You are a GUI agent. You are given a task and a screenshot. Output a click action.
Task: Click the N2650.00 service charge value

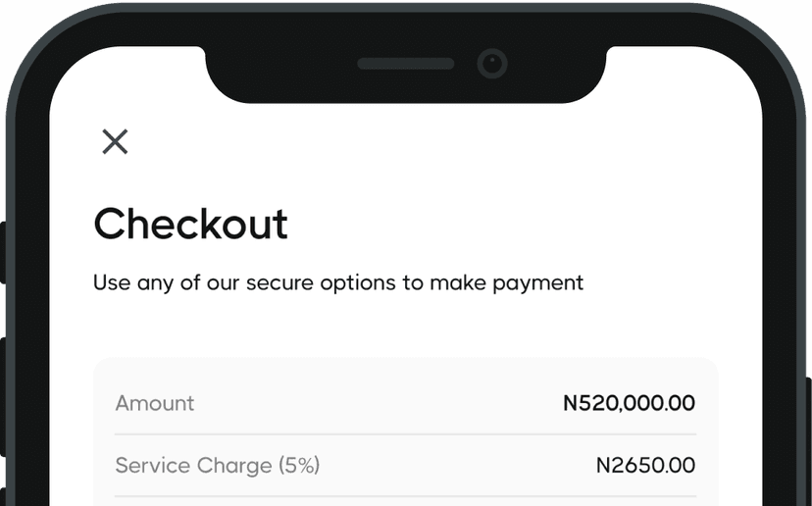coord(645,465)
